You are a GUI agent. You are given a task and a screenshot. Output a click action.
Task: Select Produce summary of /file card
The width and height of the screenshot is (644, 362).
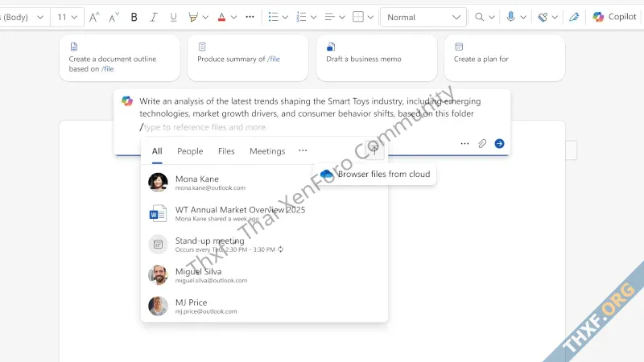click(248, 58)
